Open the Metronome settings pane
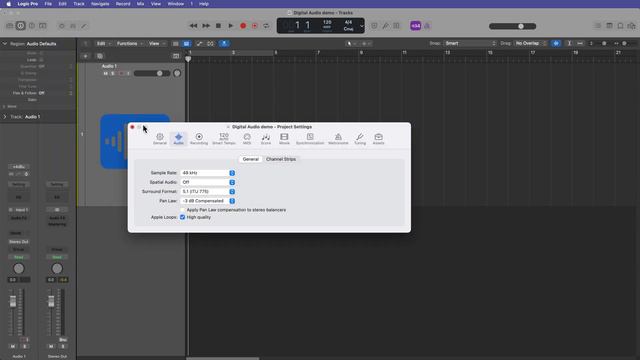 pyautogui.click(x=338, y=139)
